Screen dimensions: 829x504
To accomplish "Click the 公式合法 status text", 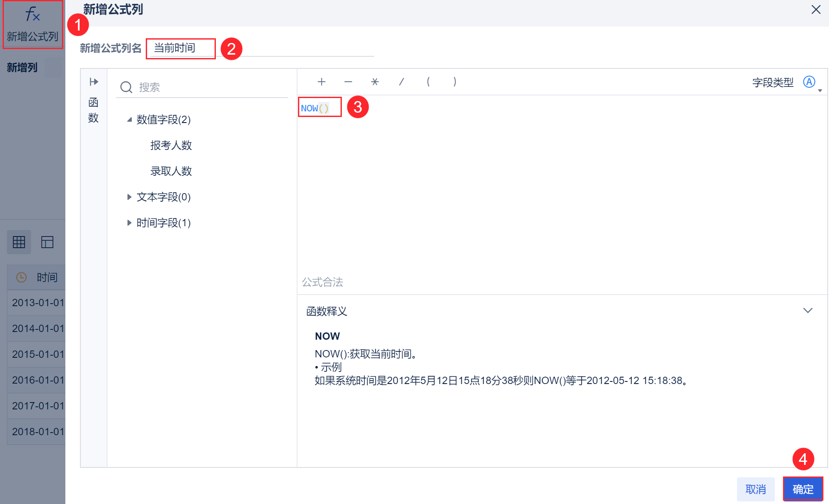I will (322, 282).
